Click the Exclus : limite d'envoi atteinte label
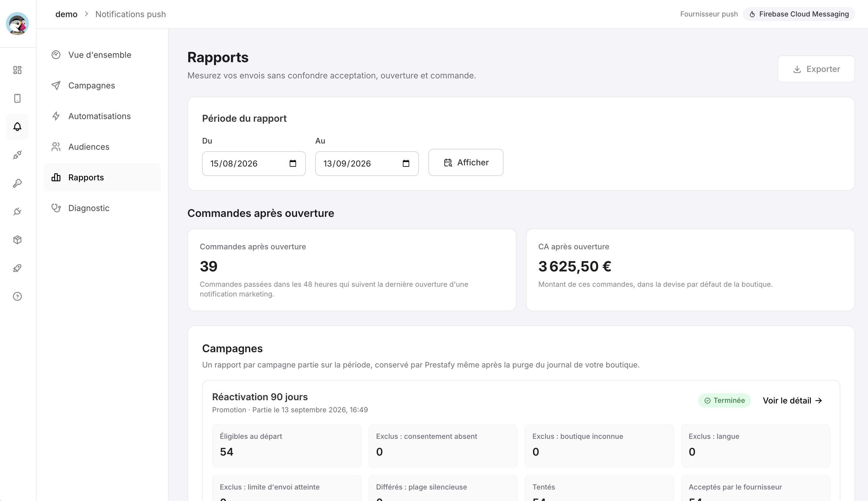The width and height of the screenshot is (868, 501). pyautogui.click(x=270, y=487)
